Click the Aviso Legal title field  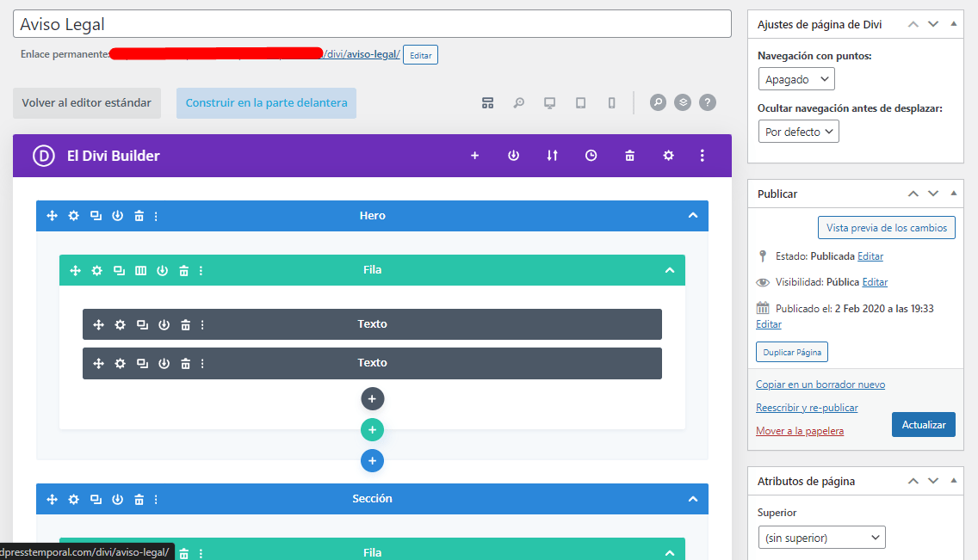click(372, 24)
